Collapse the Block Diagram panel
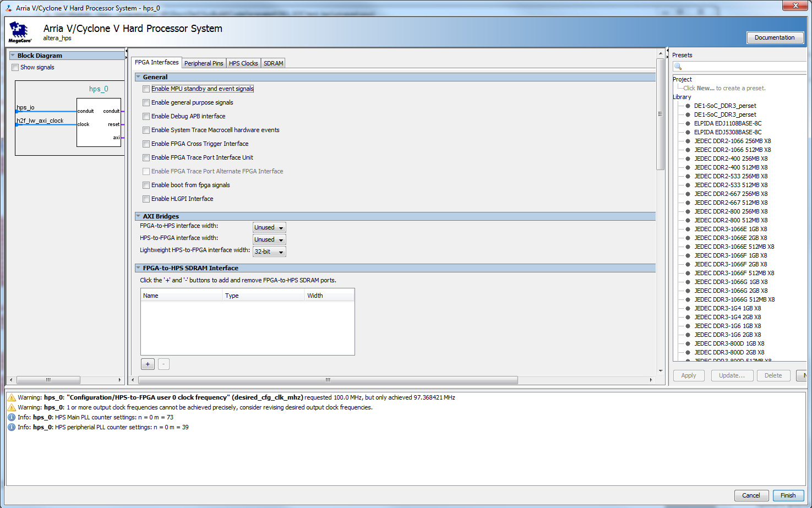Screen dimensions: 812x508 point(13,56)
